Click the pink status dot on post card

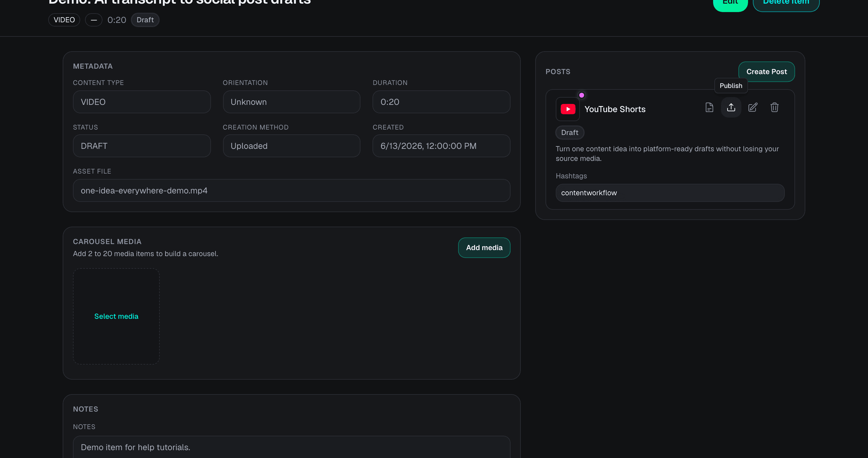582,95
